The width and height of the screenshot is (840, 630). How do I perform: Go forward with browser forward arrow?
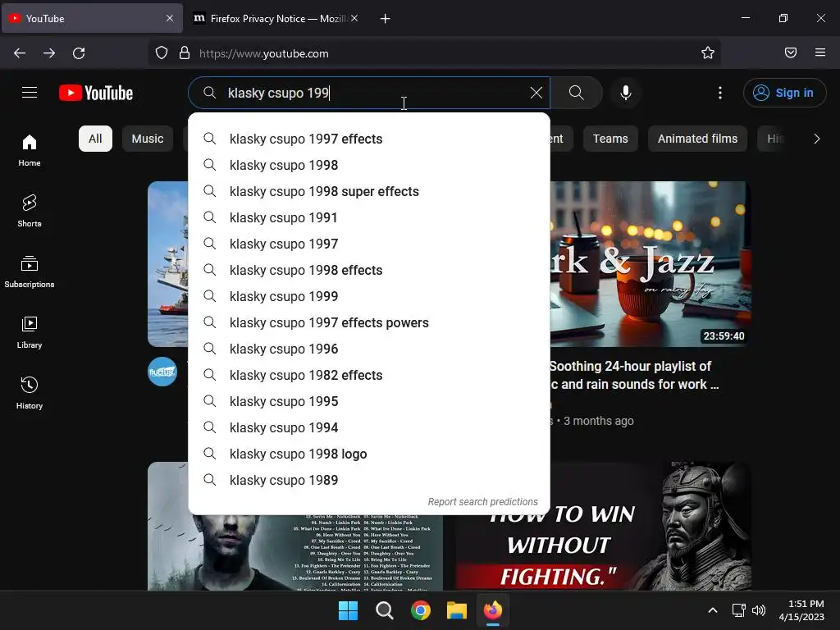tap(49, 53)
